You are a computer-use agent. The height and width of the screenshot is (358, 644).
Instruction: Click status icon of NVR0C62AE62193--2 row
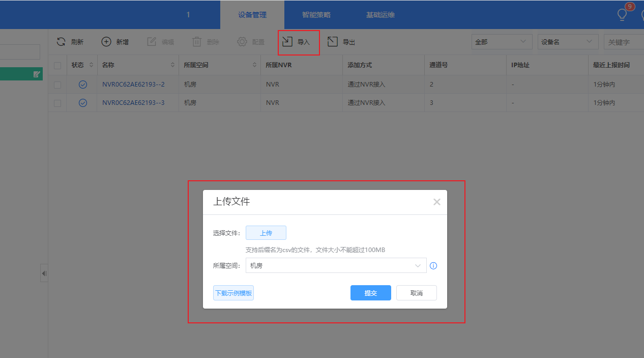(x=83, y=85)
